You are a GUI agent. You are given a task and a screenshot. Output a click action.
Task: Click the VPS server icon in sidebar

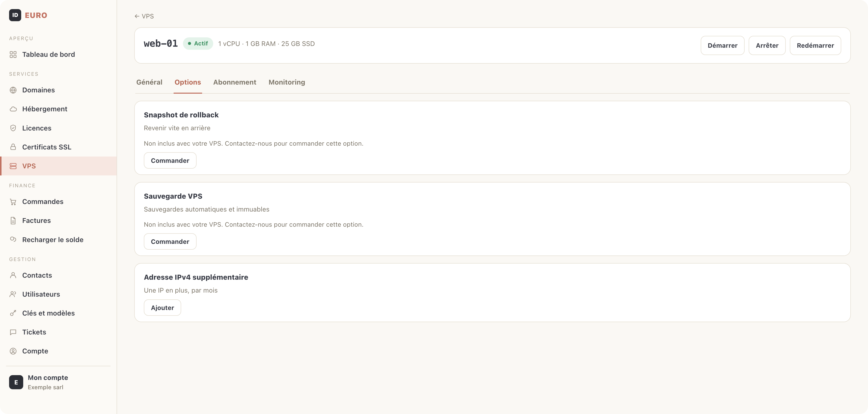[13, 166]
